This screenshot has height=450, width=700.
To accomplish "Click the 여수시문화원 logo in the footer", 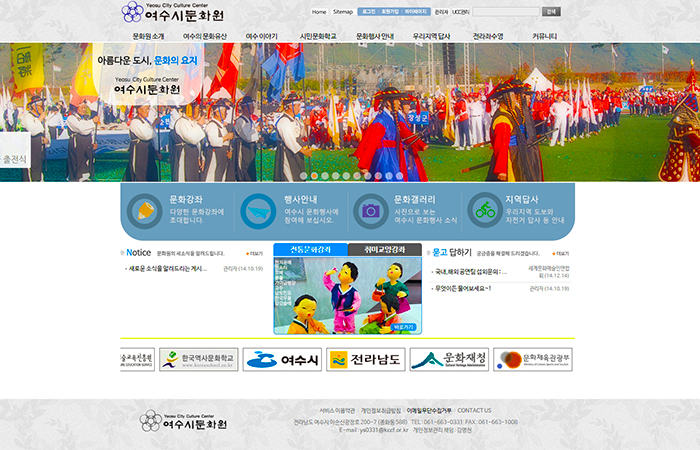I will [183, 421].
